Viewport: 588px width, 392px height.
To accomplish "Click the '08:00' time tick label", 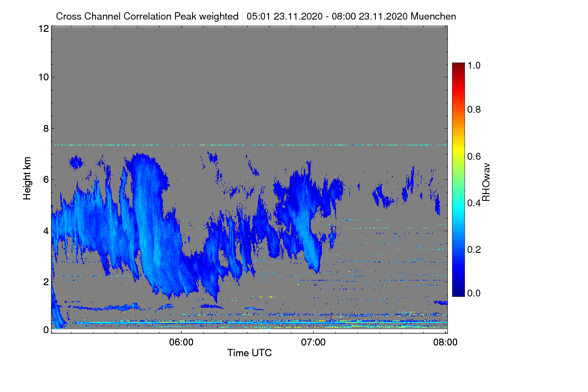I will [x=445, y=342].
